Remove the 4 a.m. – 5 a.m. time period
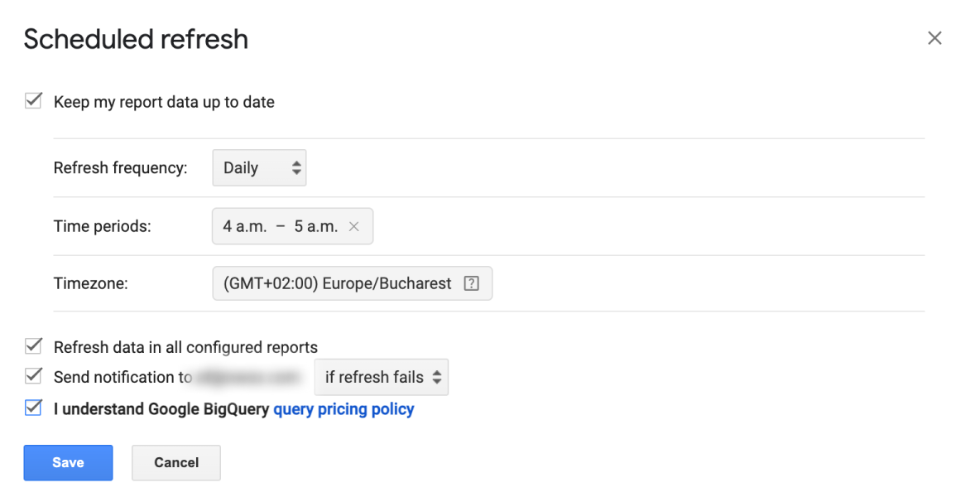The width and height of the screenshot is (980, 502). click(353, 227)
